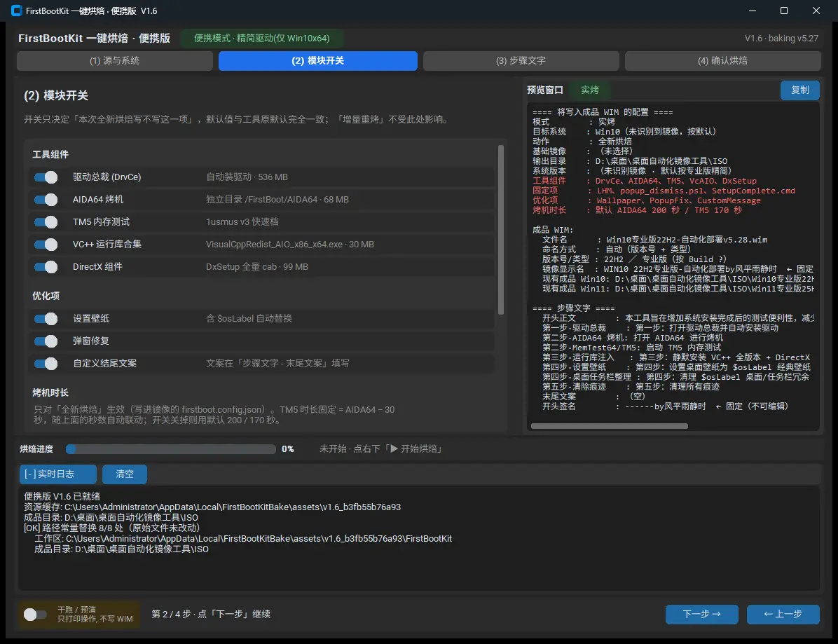Click the 自动装驱动 · 536 MB description

coord(247,177)
